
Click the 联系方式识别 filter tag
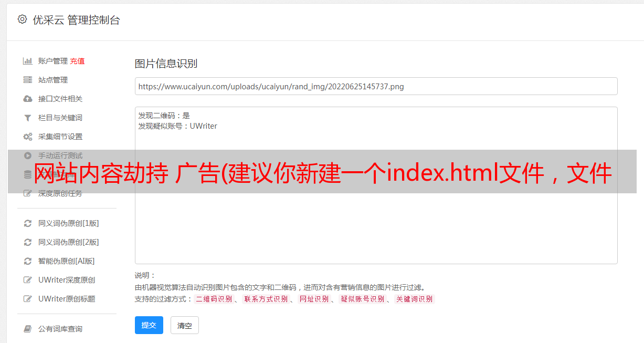point(266,299)
